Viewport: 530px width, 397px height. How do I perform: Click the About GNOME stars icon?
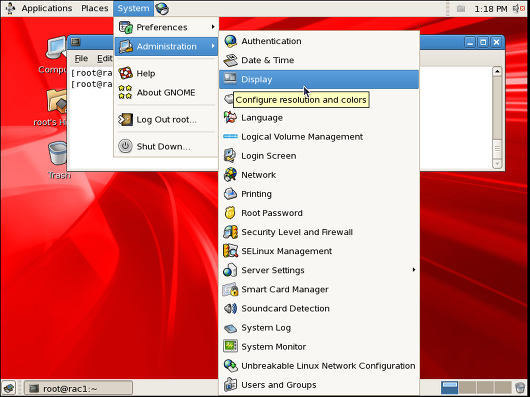point(125,92)
